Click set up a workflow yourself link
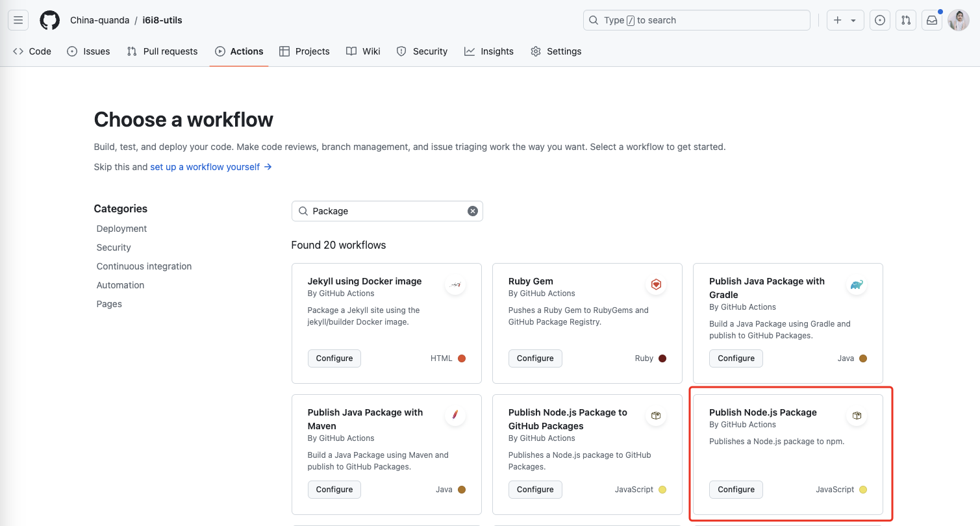The image size is (980, 526). tap(211, 167)
